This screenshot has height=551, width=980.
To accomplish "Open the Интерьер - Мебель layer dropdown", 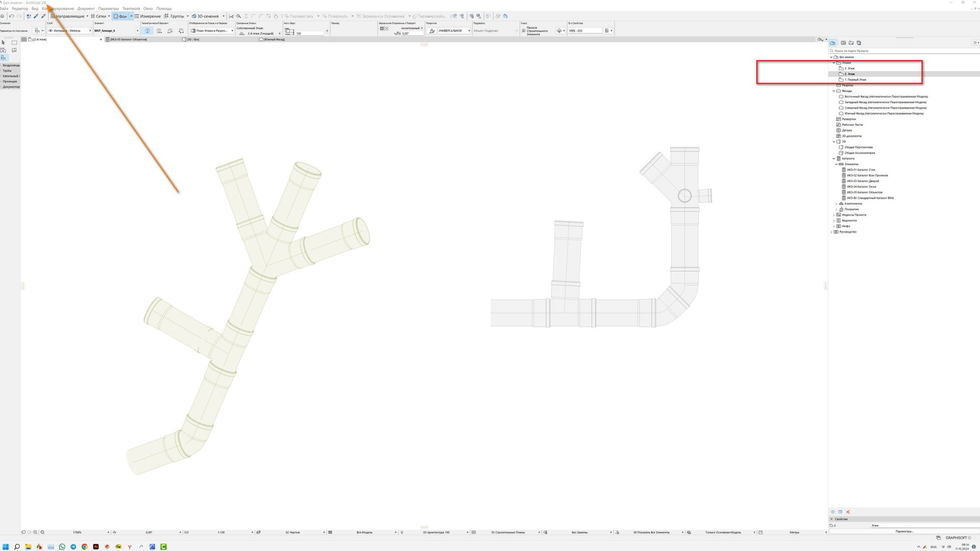I will pos(69,31).
